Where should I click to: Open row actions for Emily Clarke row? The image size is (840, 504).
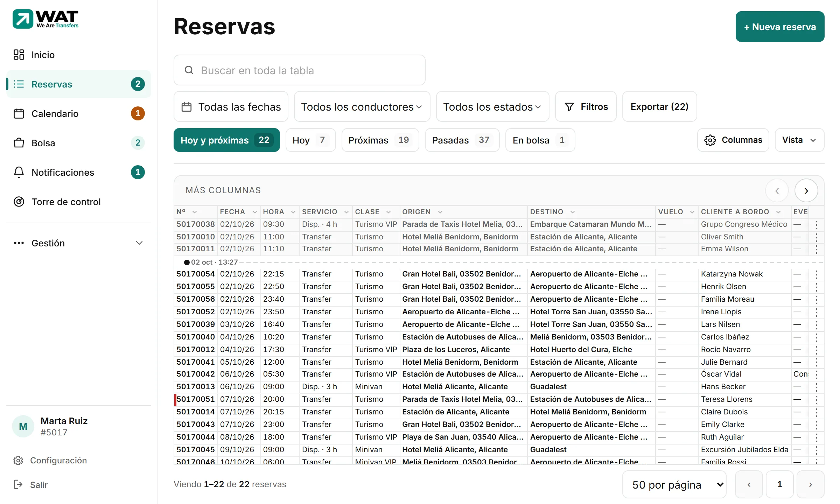(817, 425)
